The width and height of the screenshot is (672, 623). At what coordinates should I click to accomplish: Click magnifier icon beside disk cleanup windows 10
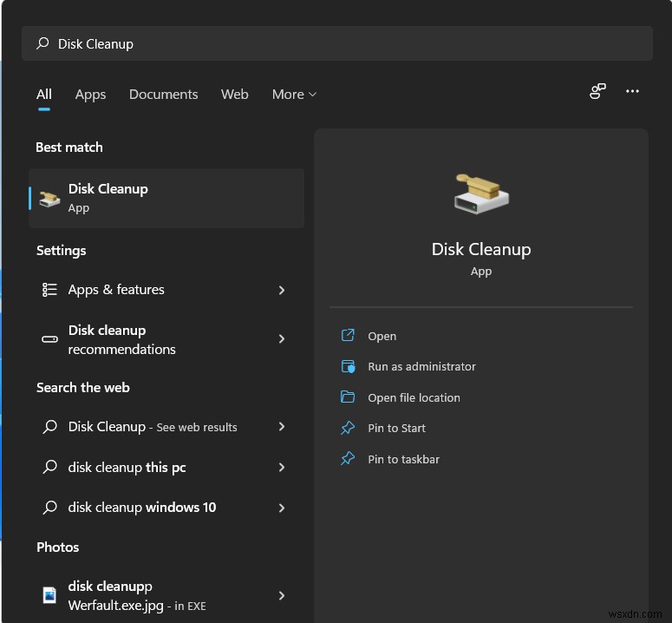pos(49,508)
